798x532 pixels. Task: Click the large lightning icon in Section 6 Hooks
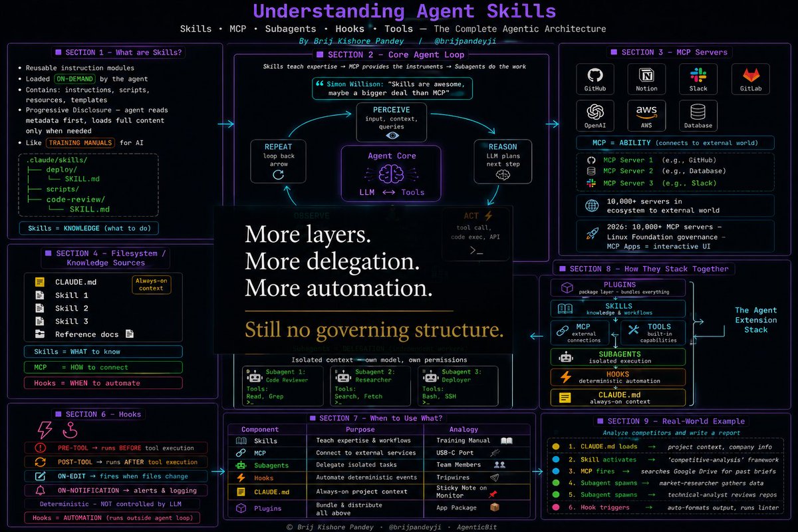coord(45,429)
